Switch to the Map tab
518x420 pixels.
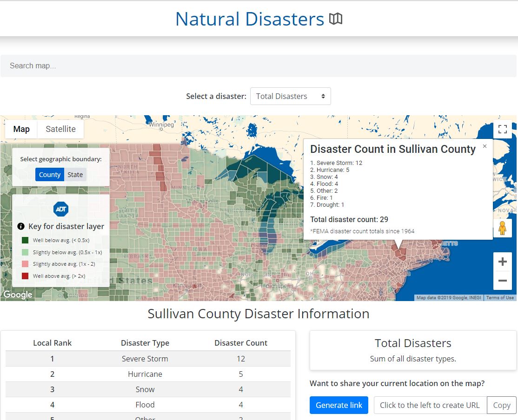pos(21,129)
